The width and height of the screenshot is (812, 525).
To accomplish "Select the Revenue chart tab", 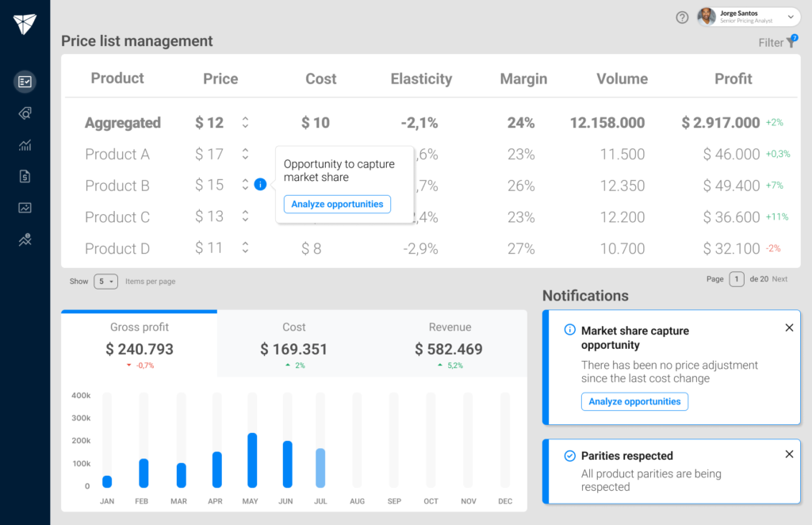I will click(449, 343).
